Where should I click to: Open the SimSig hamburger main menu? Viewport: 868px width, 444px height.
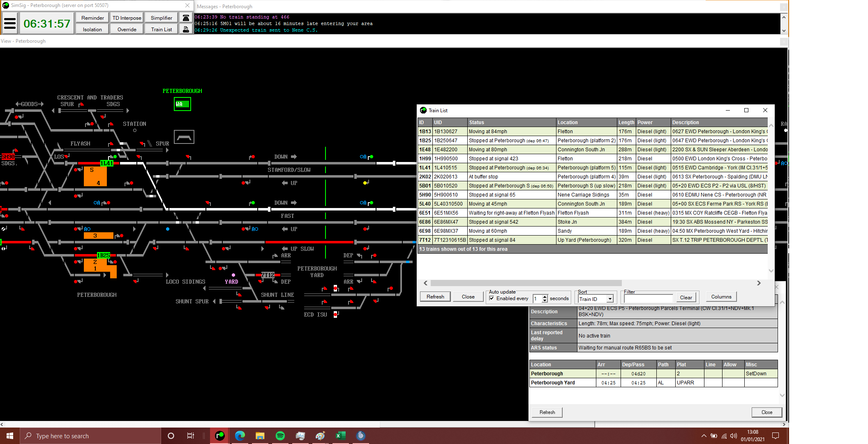[10, 23]
